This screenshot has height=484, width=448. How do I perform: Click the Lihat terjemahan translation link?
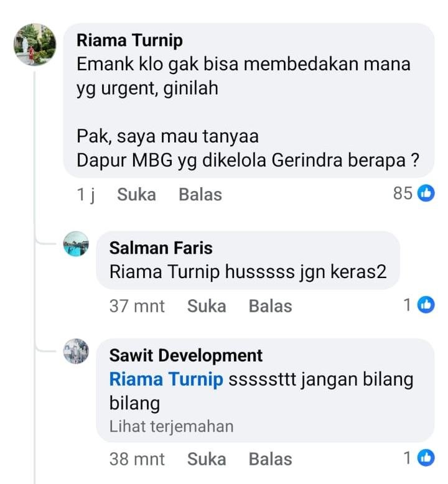pos(171,427)
